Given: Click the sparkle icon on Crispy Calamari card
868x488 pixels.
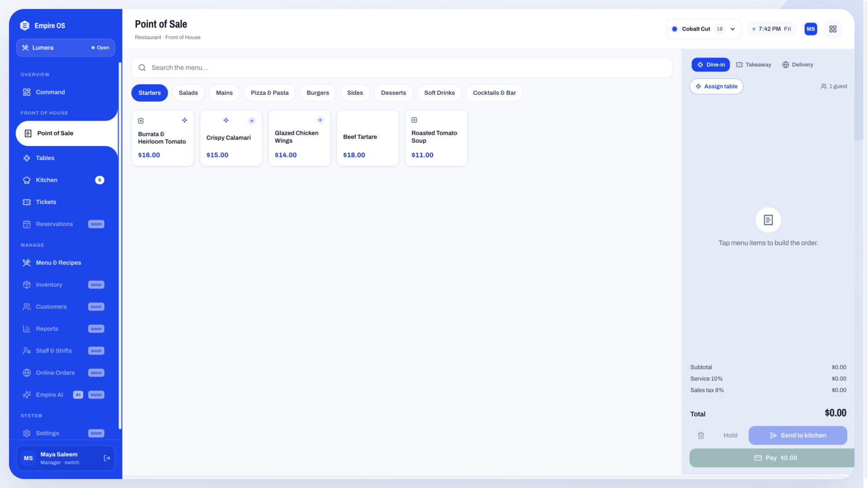Looking at the screenshot, I should click(226, 120).
